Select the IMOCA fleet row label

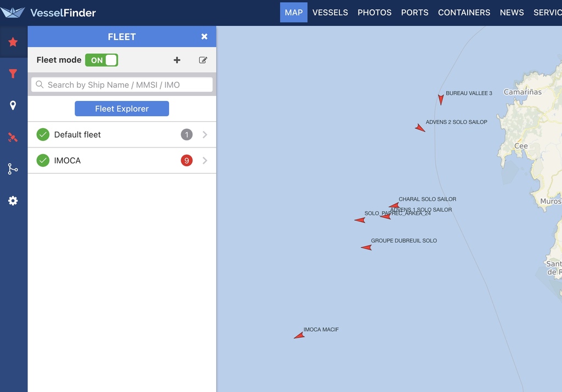tap(68, 161)
